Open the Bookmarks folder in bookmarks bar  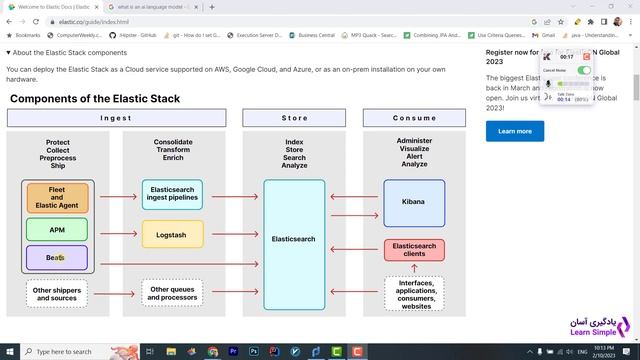point(23,36)
